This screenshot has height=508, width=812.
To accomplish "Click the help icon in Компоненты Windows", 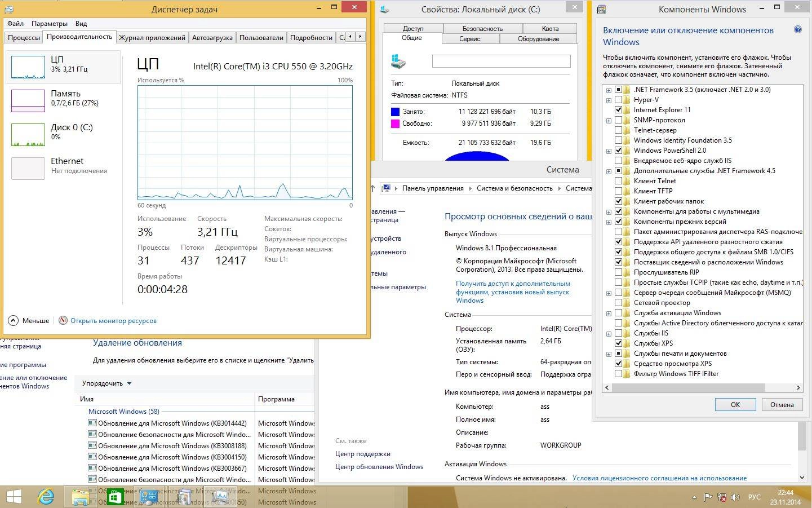I will (x=797, y=30).
